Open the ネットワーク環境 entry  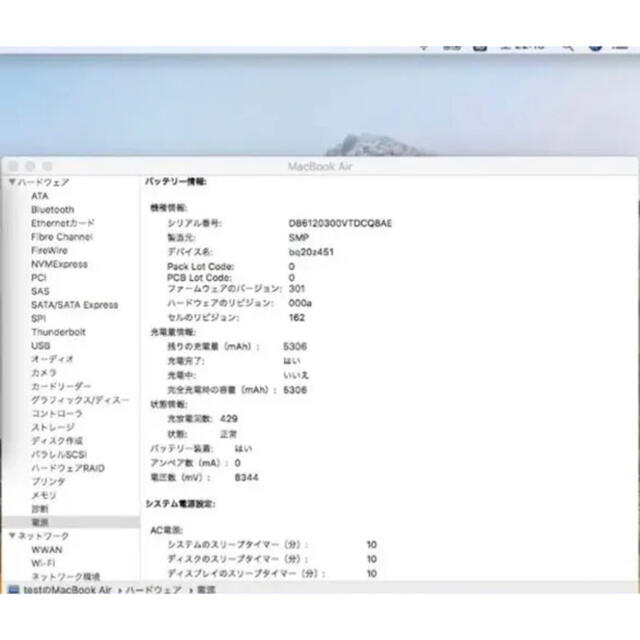(66, 576)
